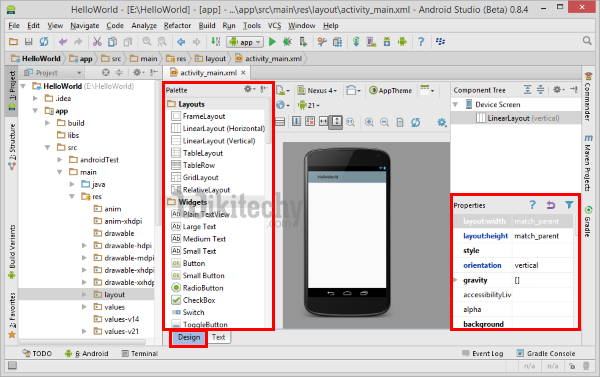
Task: Open the AVD Manager icon
Action: [371, 42]
